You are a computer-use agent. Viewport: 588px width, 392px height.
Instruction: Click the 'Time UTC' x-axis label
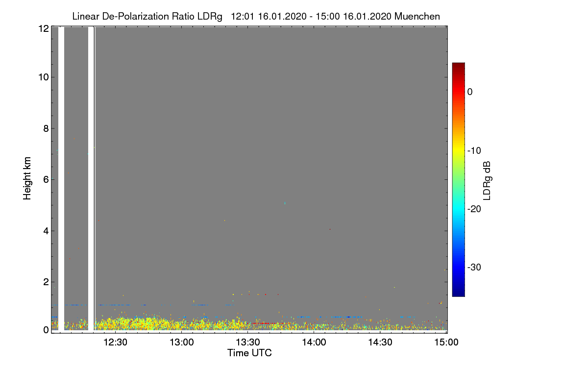pos(249,353)
